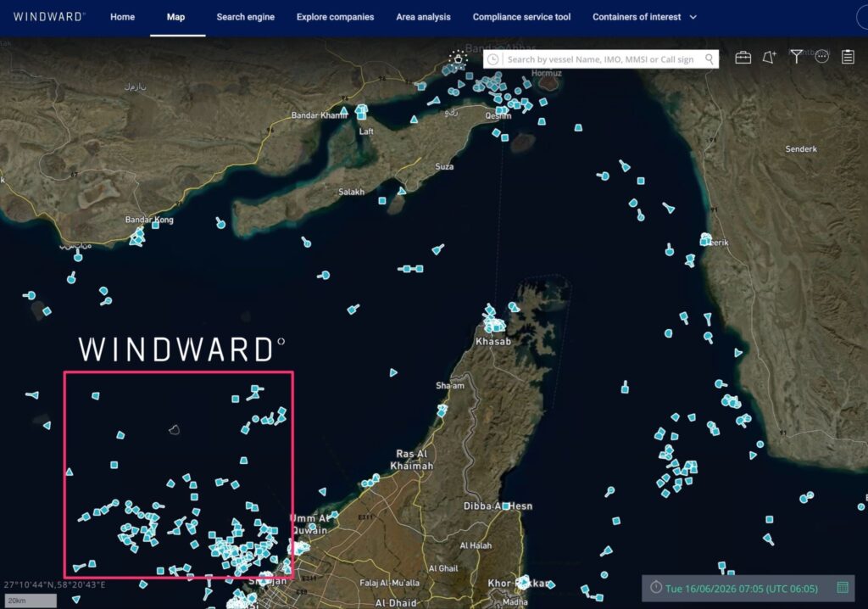Go to Explore companies

point(335,17)
